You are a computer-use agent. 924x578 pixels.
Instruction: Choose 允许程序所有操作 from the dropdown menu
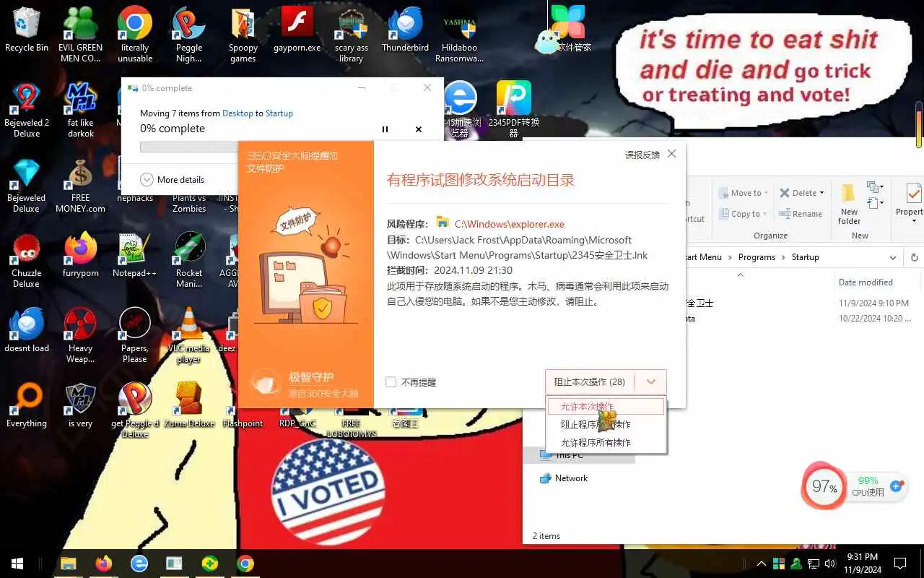click(x=605, y=442)
